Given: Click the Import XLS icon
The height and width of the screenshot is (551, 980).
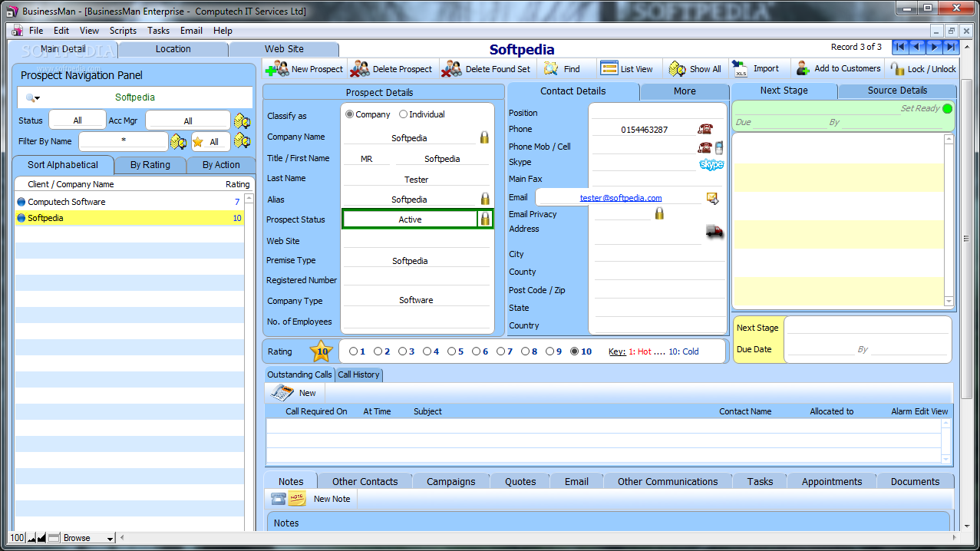Looking at the screenshot, I should (x=740, y=69).
